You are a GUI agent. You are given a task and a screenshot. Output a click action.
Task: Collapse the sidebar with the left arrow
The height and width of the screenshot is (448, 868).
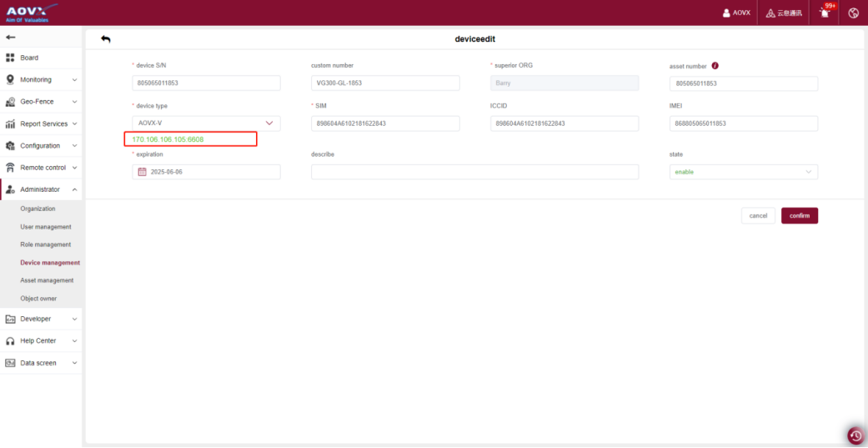(11, 38)
